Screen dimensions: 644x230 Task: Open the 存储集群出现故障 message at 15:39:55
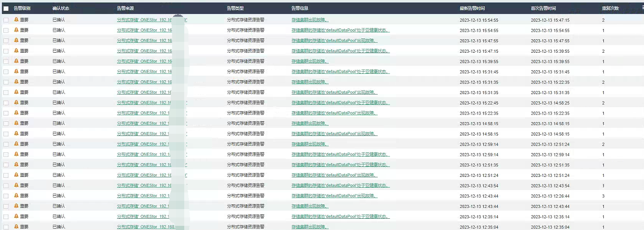(310, 61)
